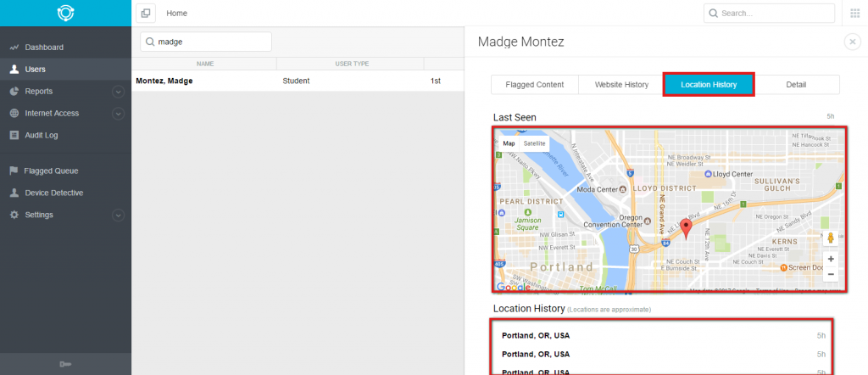Click the user search box containing madge
This screenshot has width=868, height=375.
coord(206,42)
